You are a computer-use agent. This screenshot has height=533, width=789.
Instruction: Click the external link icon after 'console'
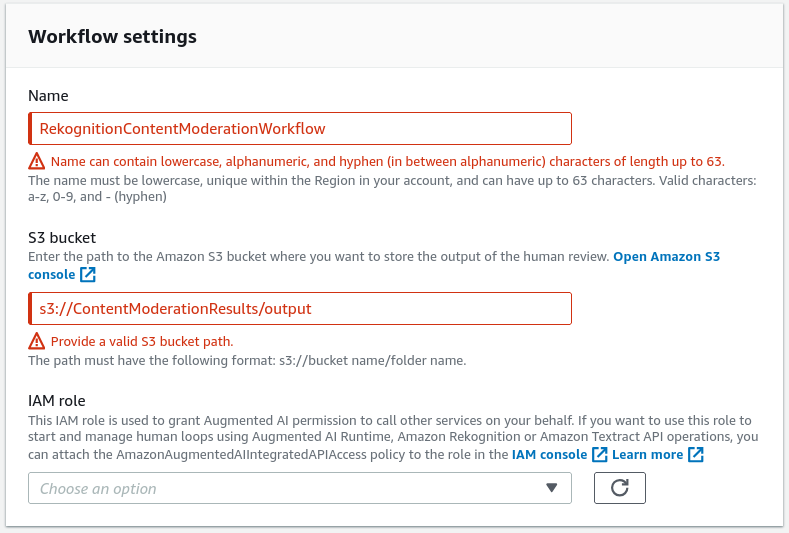[88, 274]
